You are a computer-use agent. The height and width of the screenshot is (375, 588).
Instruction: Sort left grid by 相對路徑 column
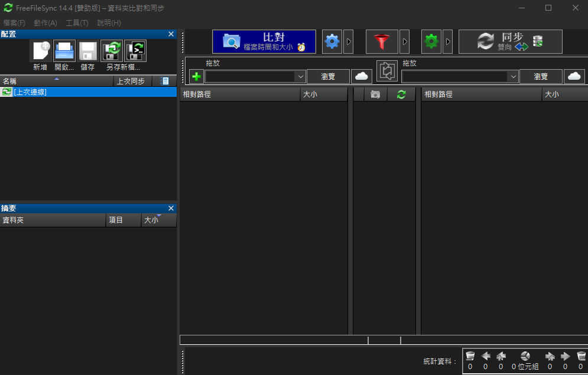(240, 94)
